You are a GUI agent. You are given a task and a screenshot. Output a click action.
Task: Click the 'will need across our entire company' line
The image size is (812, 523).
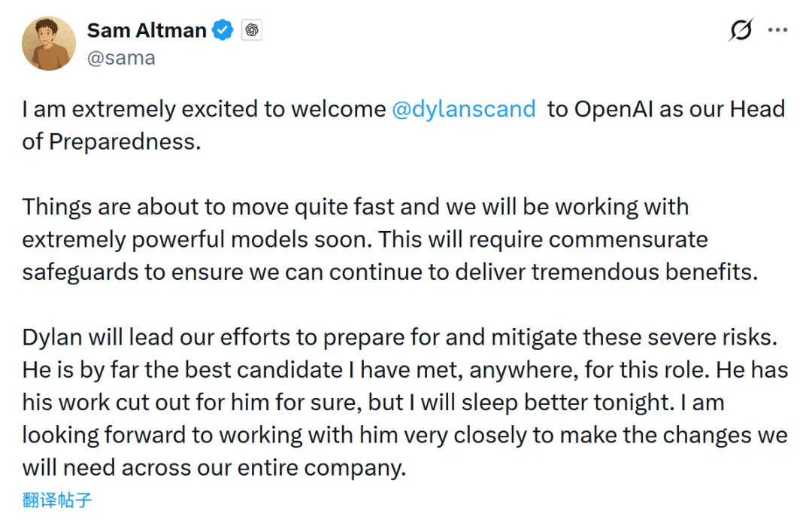[x=214, y=468]
